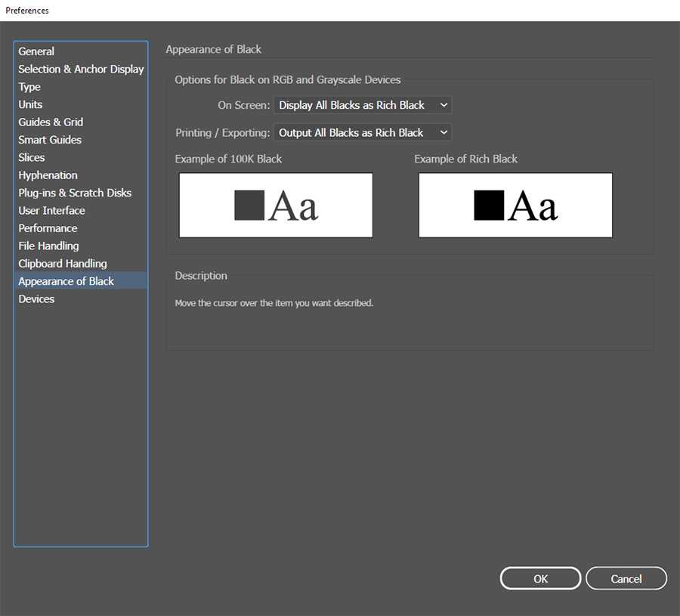Viewport: 680px width, 616px height.
Task: Confirm preferences with the OK button
Action: pyautogui.click(x=540, y=578)
